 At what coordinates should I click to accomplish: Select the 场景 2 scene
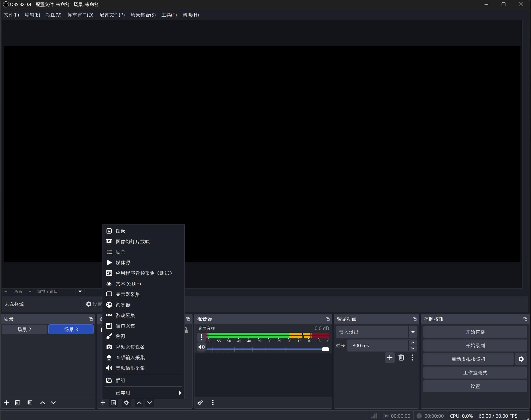click(x=24, y=330)
